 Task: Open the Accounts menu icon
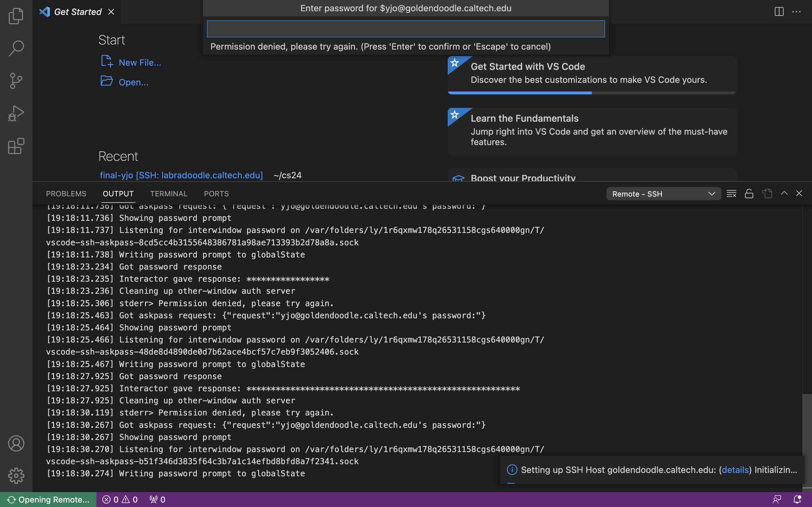coord(16,443)
